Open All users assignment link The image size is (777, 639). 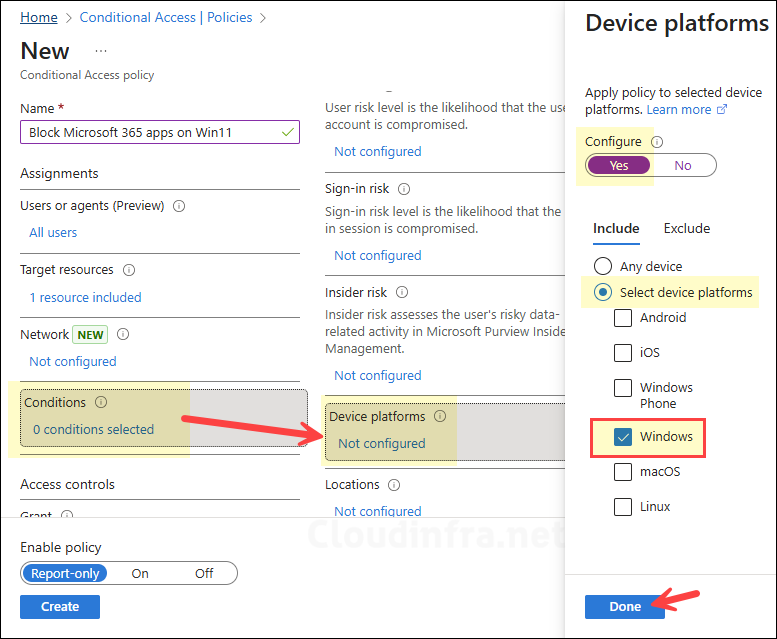[53, 233]
